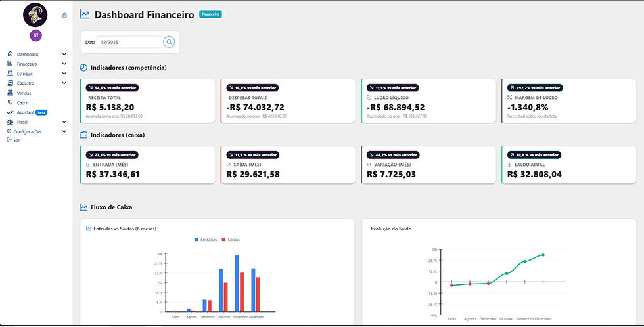Click the Financeiro badge next to title
644x327 pixels.
click(210, 14)
